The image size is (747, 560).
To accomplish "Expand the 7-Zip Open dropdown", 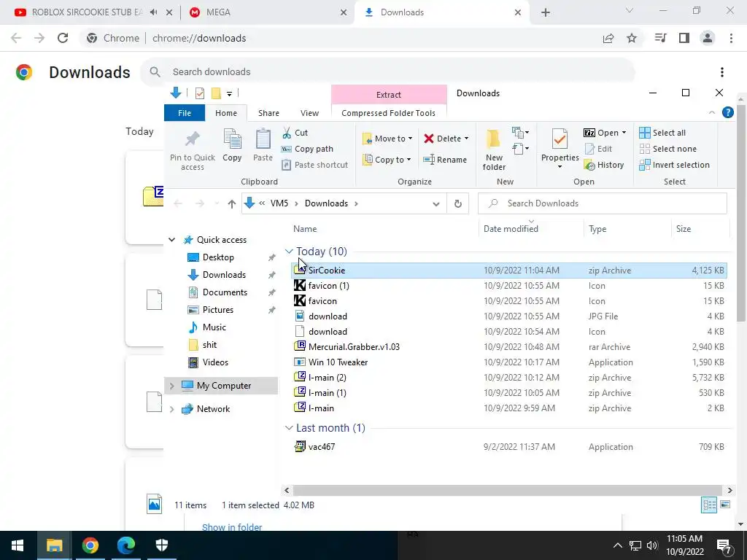I will [624, 133].
